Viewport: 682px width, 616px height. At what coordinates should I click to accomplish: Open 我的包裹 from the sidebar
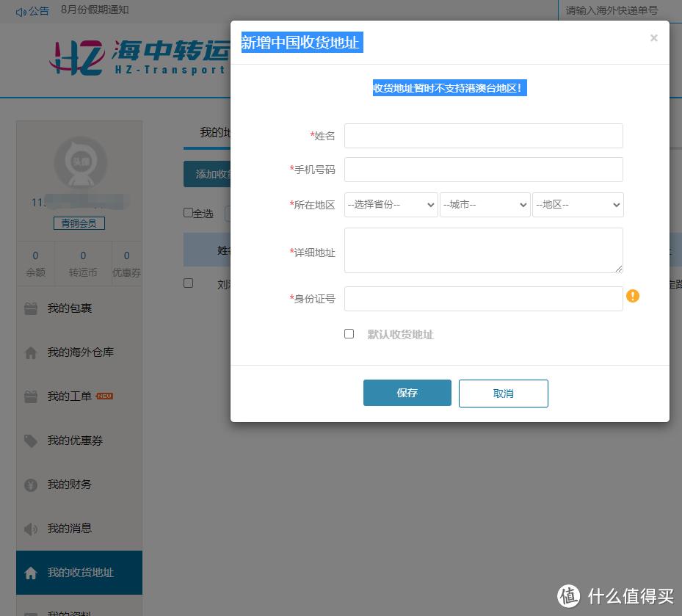tap(70, 308)
